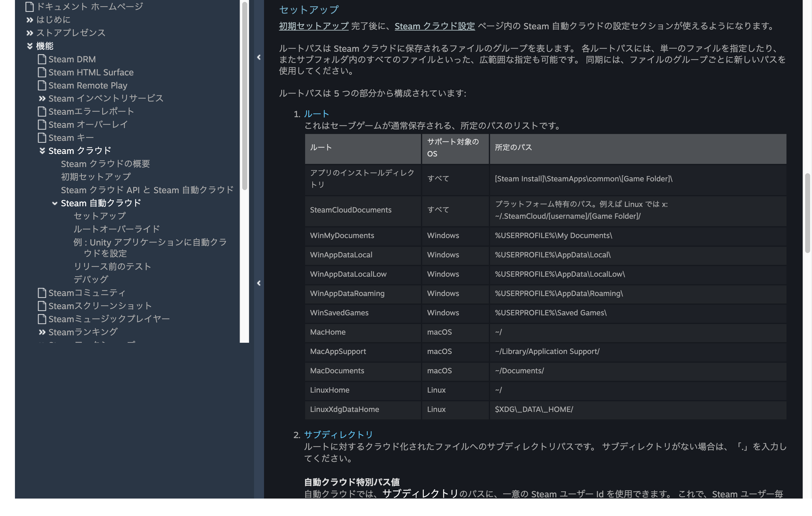Image resolution: width=812 pixels, height=516 pixels.
Task: Click the LinuxHome table cell
Action: 363,390
